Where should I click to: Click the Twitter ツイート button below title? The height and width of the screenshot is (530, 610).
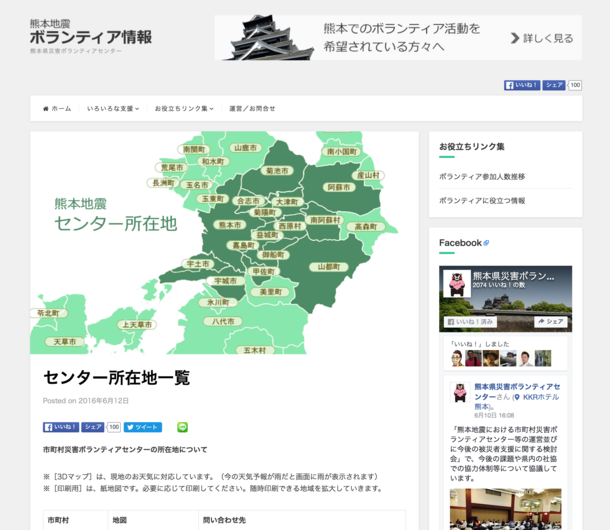pos(143,427)
